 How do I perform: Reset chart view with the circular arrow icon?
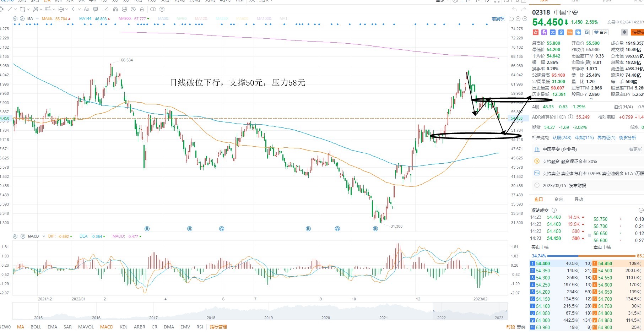click(512, 18)
